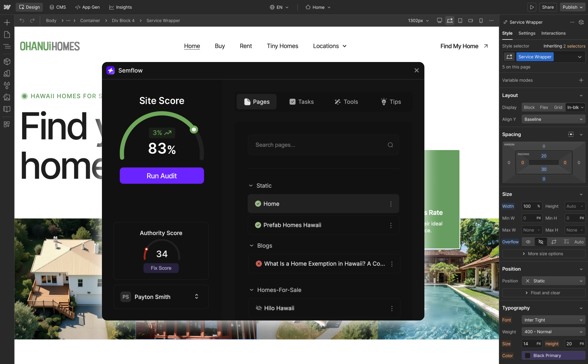Screen dimensions: 588x364
Task: Click the Fix Score button
Action: tap(161, 268)
